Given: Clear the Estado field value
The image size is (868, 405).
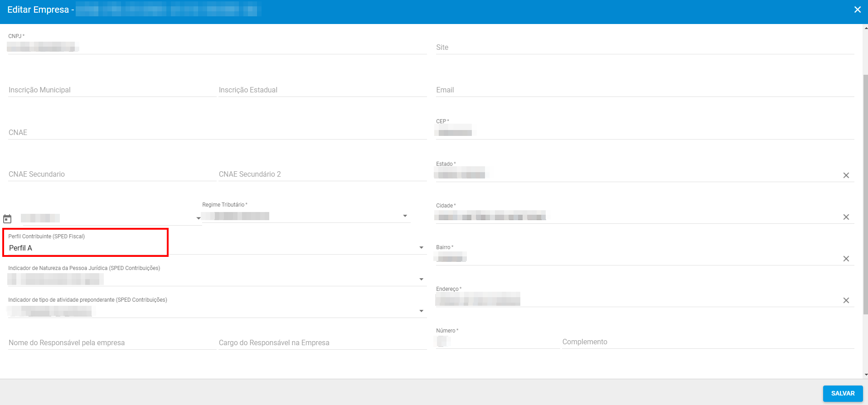Looking at the screenshot, I should coord(846,175).
